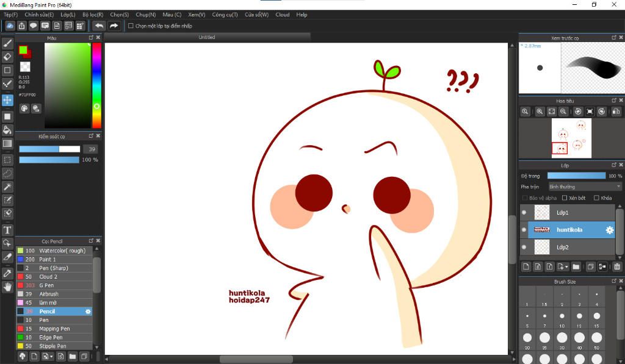Select the Text tool
This screenshot has width=625, height=364.
click(x=7, y=230)
